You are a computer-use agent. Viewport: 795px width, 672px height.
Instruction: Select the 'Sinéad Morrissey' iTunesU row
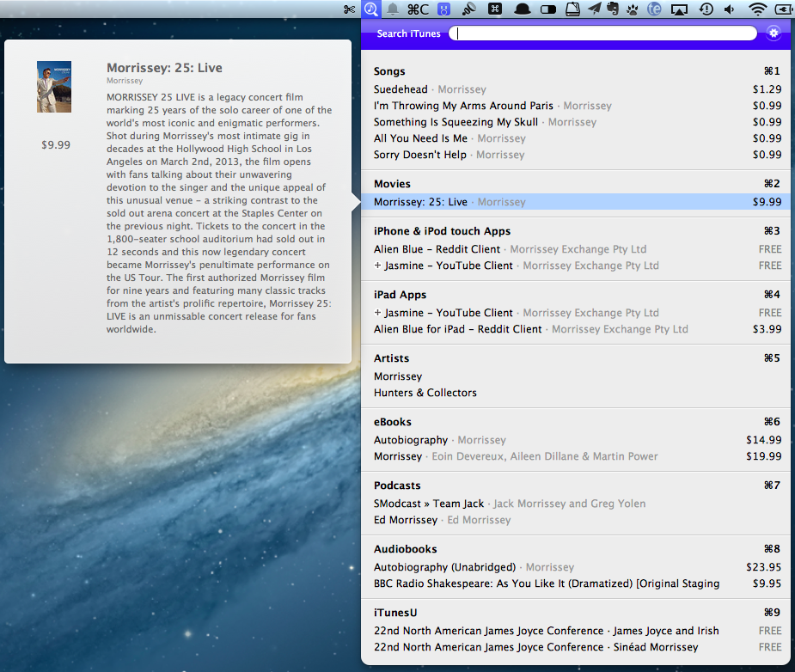coord(578,647)
